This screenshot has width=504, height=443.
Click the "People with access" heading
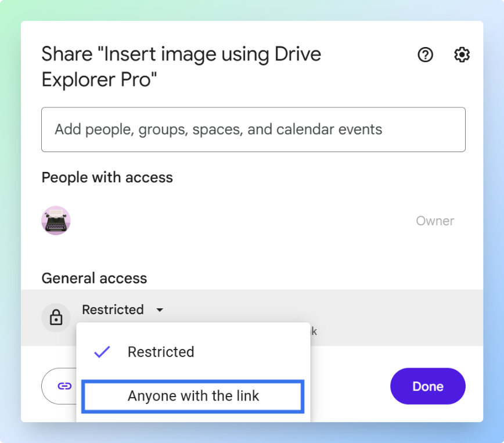pos(107,177)
